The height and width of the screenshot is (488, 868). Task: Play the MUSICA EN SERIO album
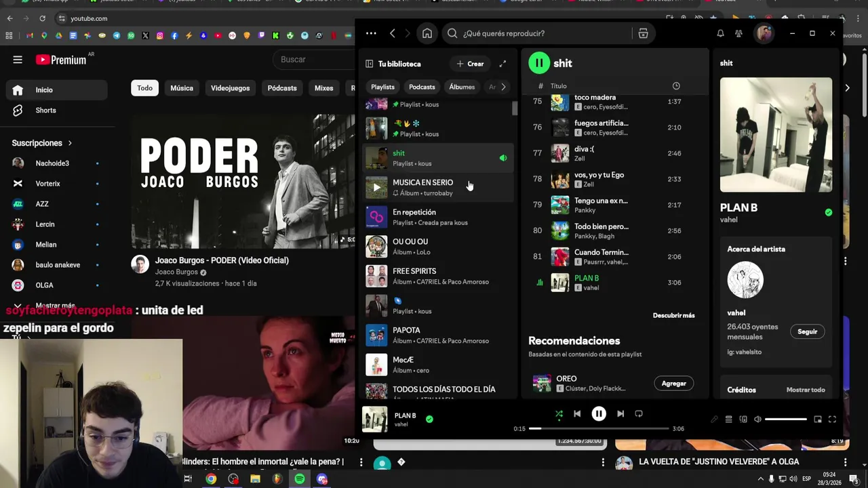376,188
